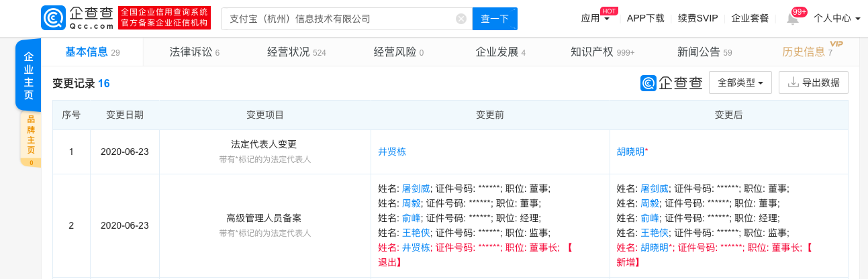Open the 经营状况 tab
This screenshot has width=868, height=279.
pyautogui.click(x=296, y=52)
